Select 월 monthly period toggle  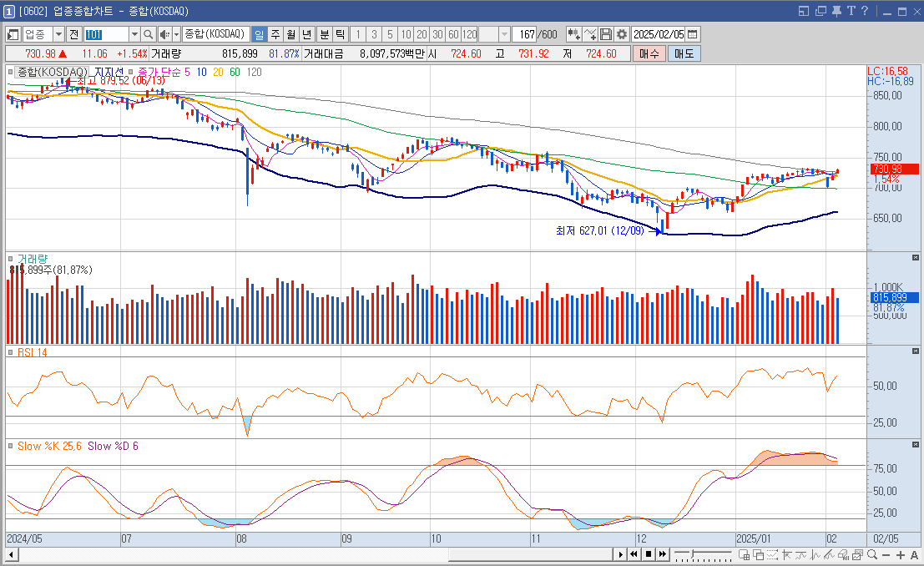click(x=291, y=35)
